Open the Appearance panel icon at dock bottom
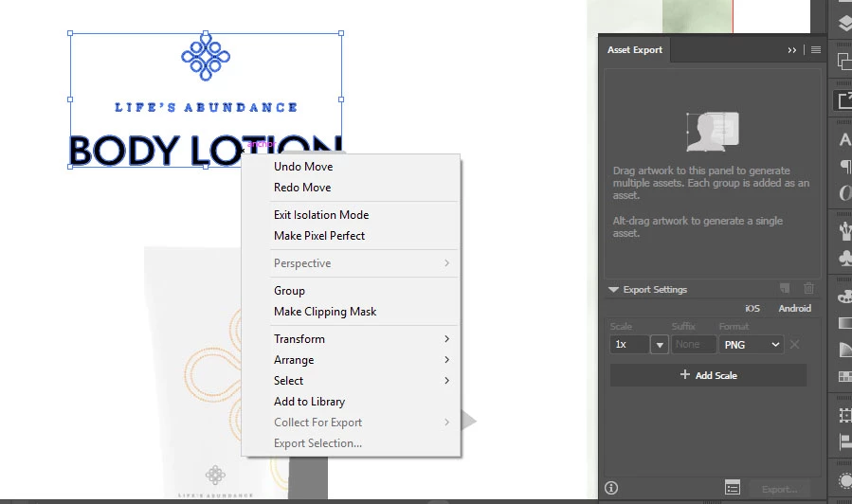The height and width of the screenshot is (504, 852). [845, 480]
